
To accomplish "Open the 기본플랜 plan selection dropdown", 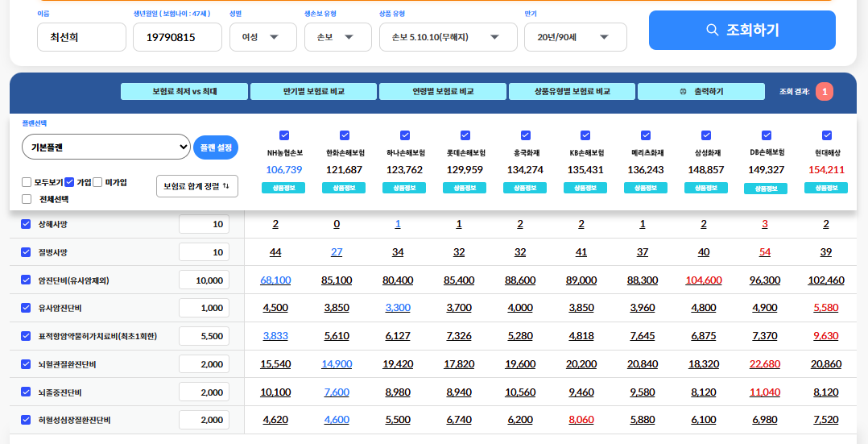I will coord(105,147).
